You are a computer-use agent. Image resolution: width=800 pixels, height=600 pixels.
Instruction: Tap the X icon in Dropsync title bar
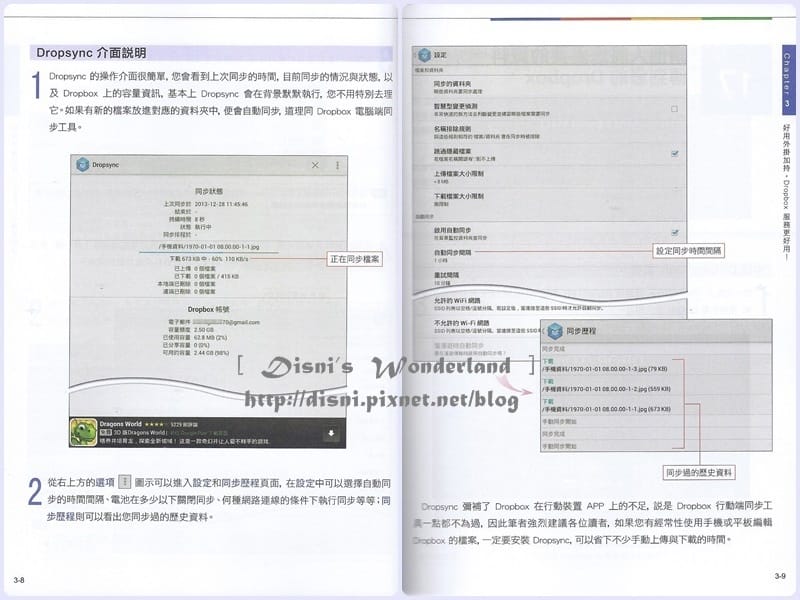pyautogui.click(x=315, y=165)
